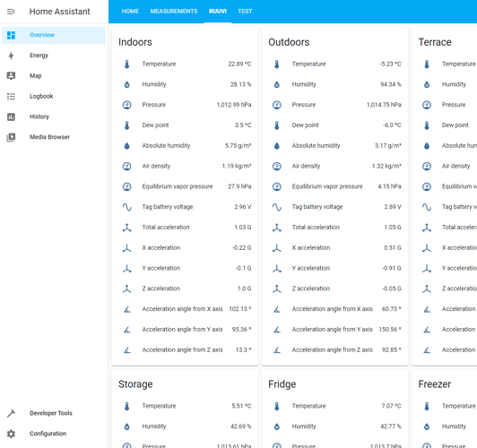Click Storage humidity value 42.69 %
This screenshot has width=477, height=448.
click(240, 426)
